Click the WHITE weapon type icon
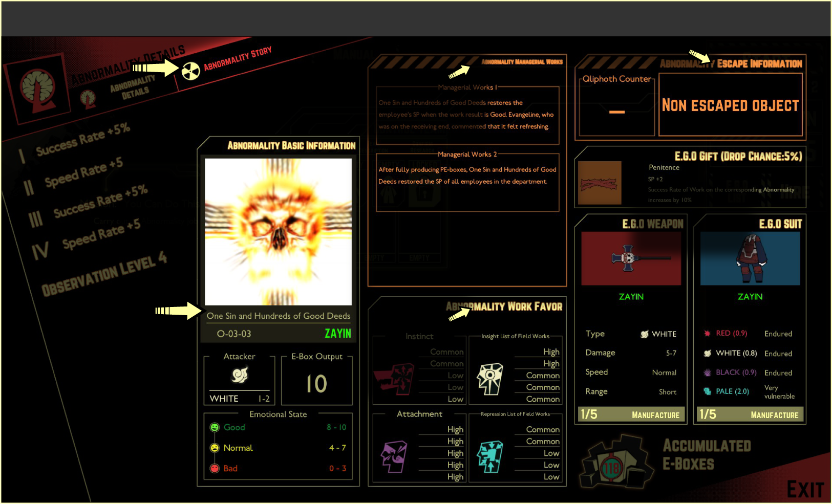The width and height of the screenshot is (832, 504). 645,334
